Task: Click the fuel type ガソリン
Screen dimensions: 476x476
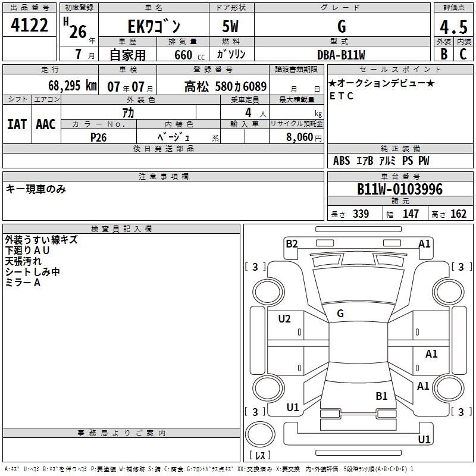Action: coord(231,54)
